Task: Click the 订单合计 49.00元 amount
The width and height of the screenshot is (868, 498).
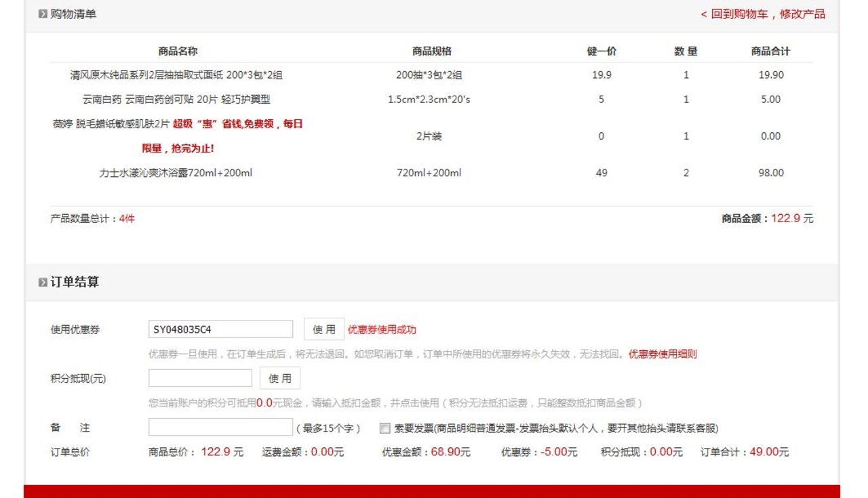Action: pos(745,452)
